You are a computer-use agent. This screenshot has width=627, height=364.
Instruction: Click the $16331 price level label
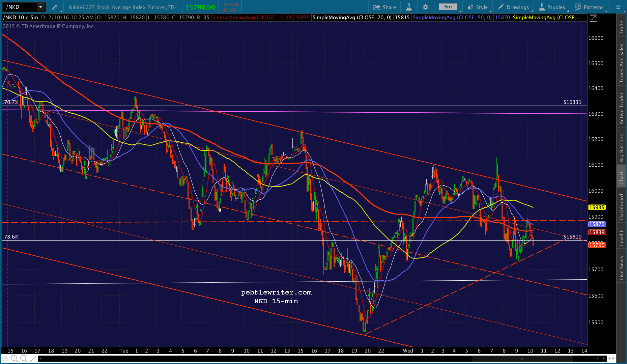tap(572, 102)
